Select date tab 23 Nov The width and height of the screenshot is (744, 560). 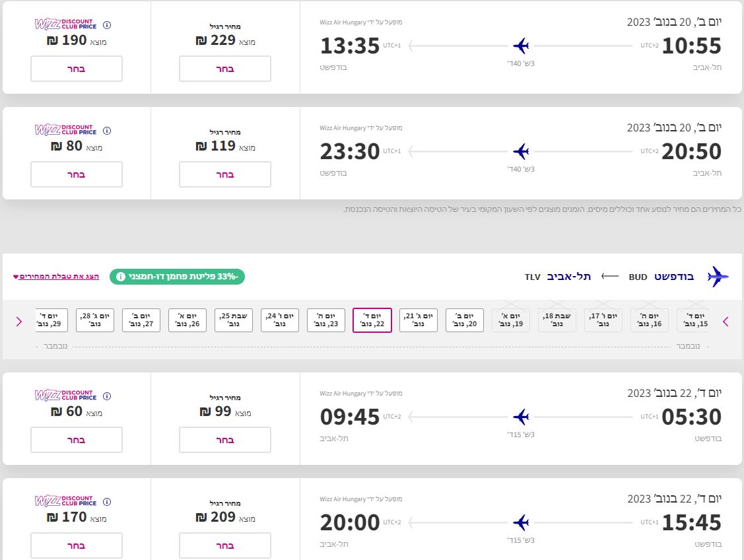(x=325, y=320)
